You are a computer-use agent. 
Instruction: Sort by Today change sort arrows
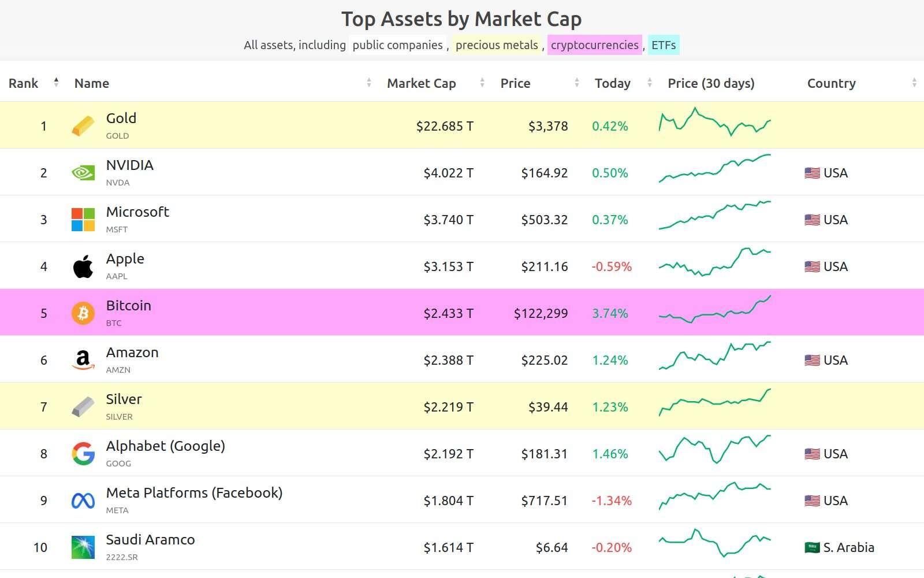tap(650, 83)
